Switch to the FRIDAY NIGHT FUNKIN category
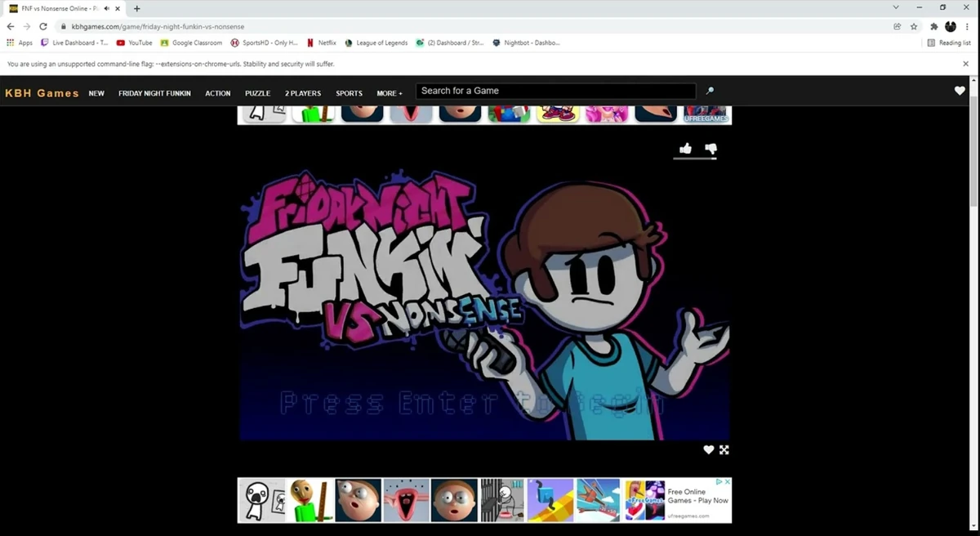Image resolution: width=980 pixels, height=536 pixels. [154, 93]
